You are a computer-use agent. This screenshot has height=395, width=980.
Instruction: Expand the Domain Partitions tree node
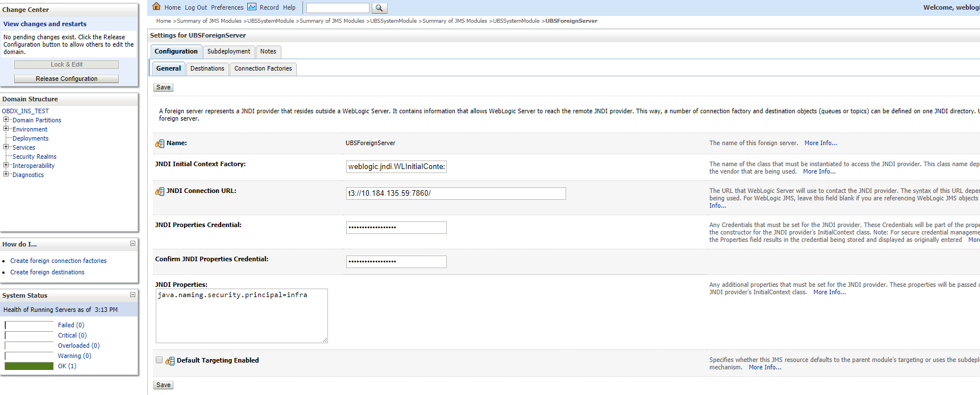[x=6, y=120]
